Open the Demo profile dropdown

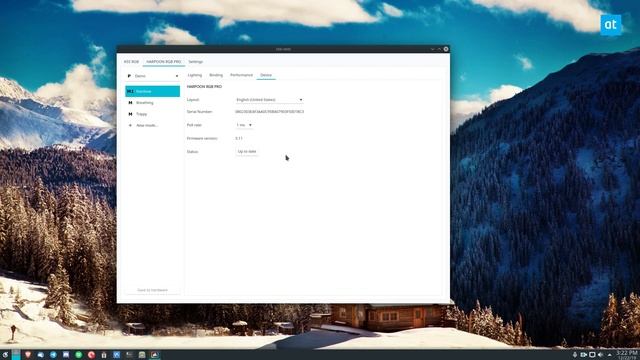pyautogui.click(x=153, y=76)
